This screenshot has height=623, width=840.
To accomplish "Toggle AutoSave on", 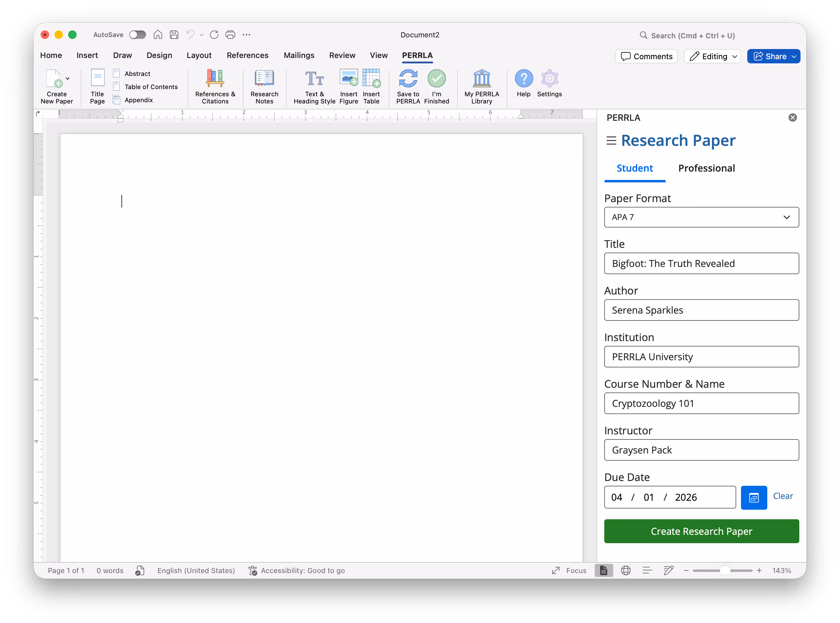I will [137, 34].
